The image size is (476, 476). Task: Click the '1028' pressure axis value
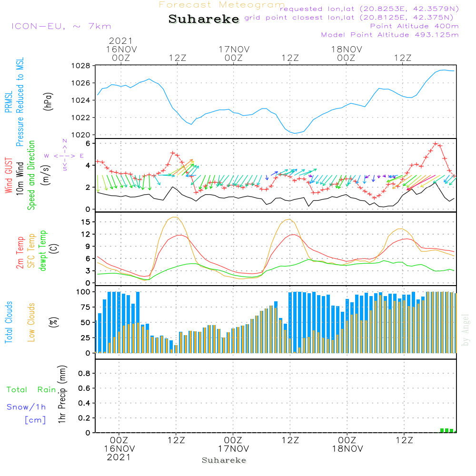[80, 66]
